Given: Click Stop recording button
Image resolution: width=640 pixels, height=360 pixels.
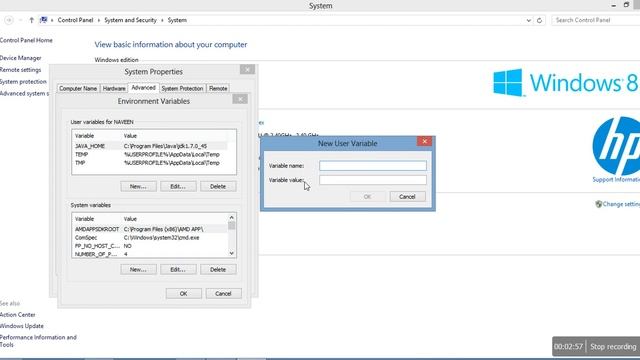Looking at the screenshot, I should pyautogui.click(x=613, y=347).
